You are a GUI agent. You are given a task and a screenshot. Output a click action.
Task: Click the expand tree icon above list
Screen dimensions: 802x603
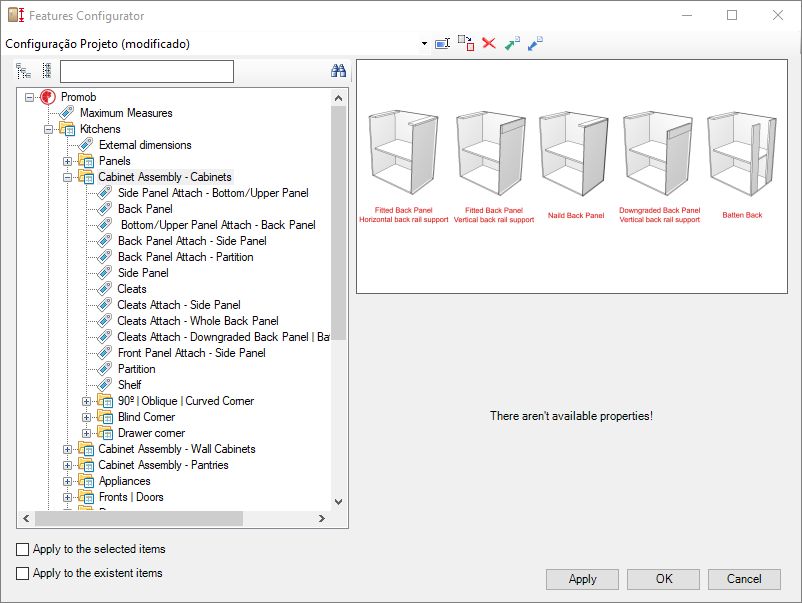(x=24, y=71)
